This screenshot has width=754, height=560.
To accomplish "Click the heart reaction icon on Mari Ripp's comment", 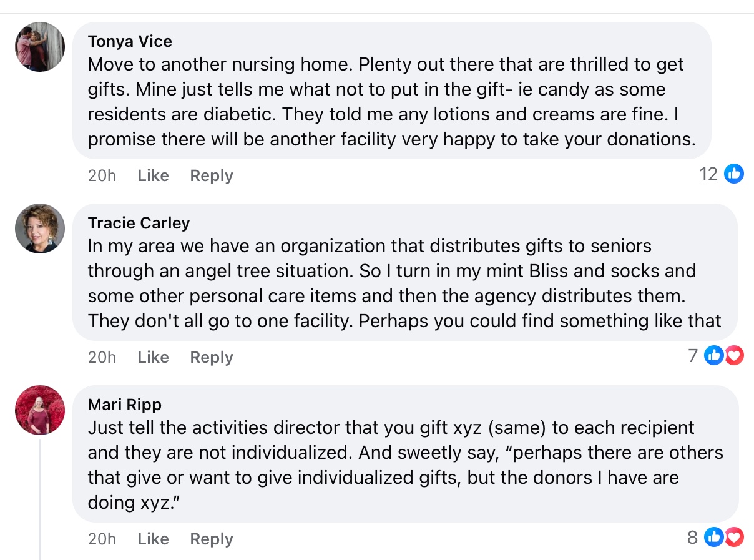I will pos(735,537).
